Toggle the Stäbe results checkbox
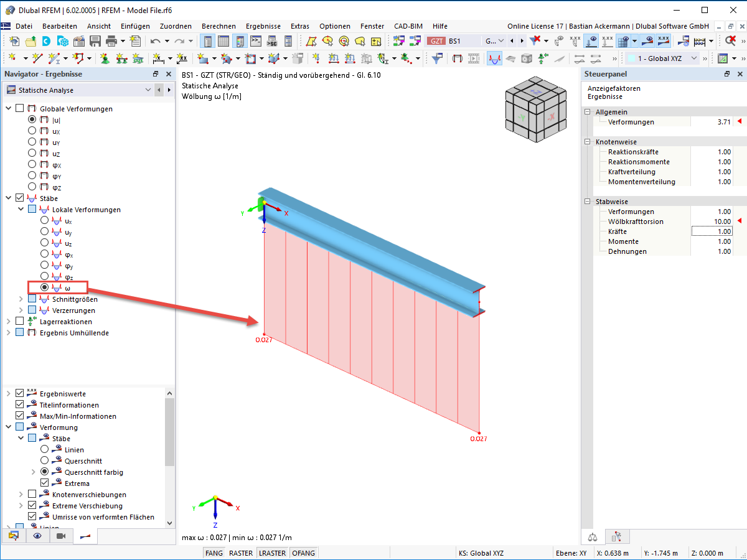Viewport: 747px width, 560px height. tap(19, 198)
